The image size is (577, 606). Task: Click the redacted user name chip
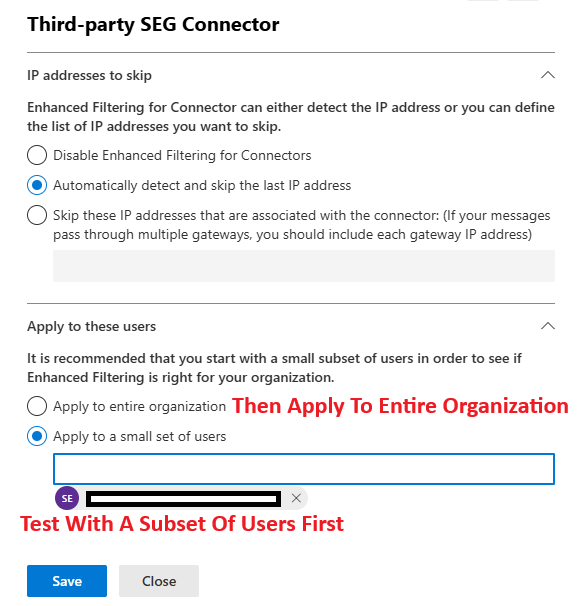pyautogui.click(x=184, y=499)
